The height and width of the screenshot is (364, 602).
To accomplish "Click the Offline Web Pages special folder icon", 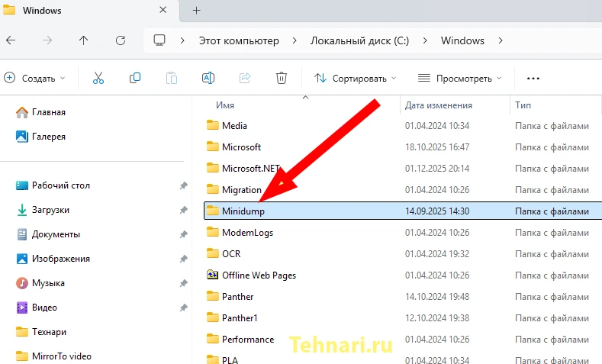I will click(x=212, y=275).
